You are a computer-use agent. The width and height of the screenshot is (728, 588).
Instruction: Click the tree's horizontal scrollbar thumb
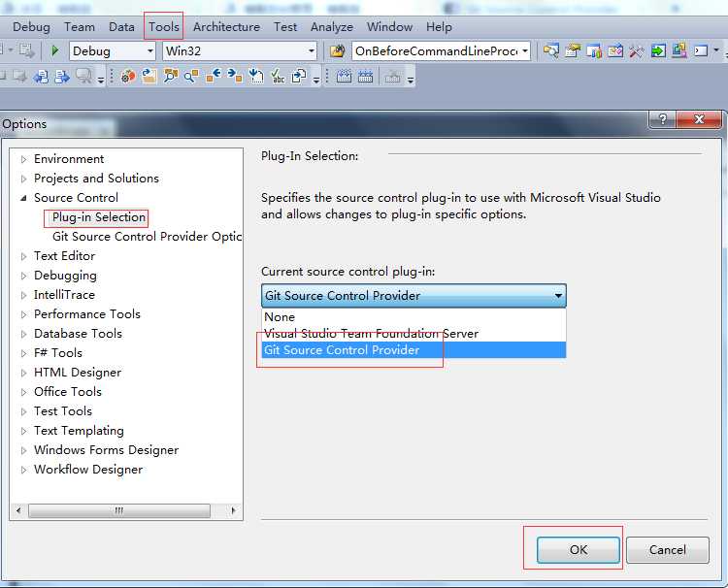click(x=119, y=510)
